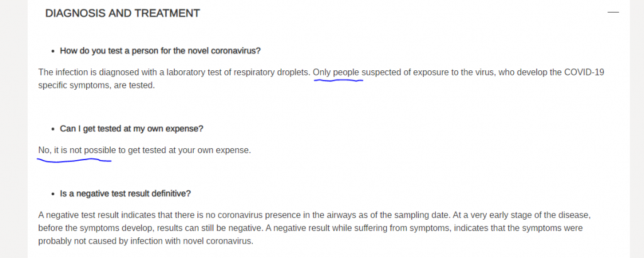
Task: Click the bullet before 'Is a negative test'
Action: pyautogui.click(x=53, y=193)
